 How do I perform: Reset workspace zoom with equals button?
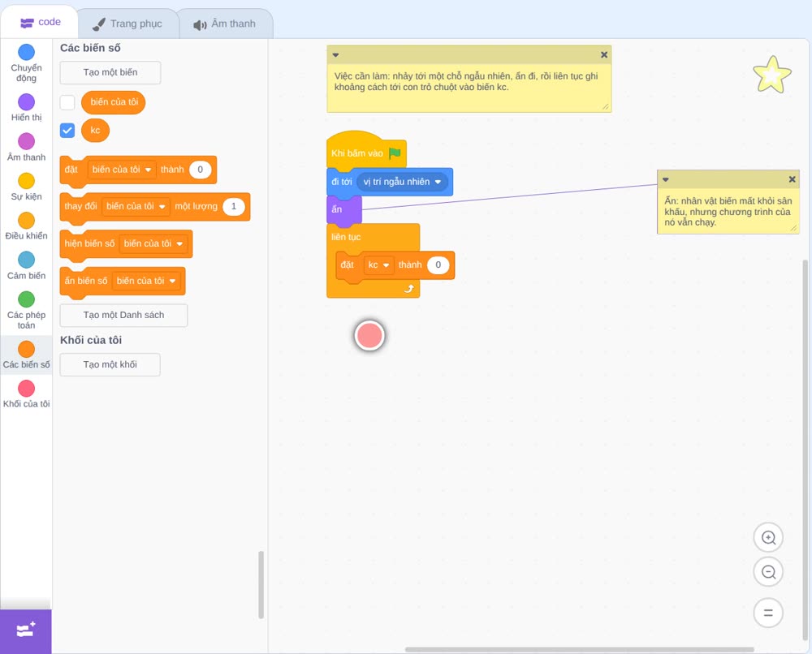(768, 613)
